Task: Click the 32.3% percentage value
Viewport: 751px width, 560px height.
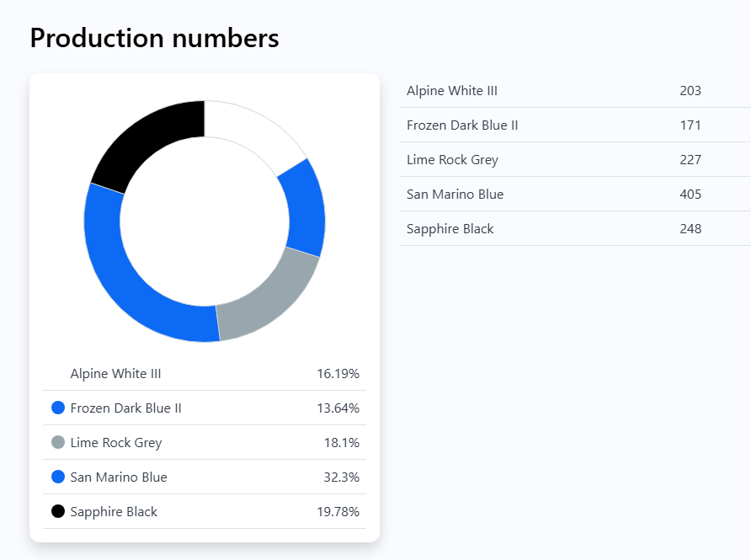Action: coord(342,477)
